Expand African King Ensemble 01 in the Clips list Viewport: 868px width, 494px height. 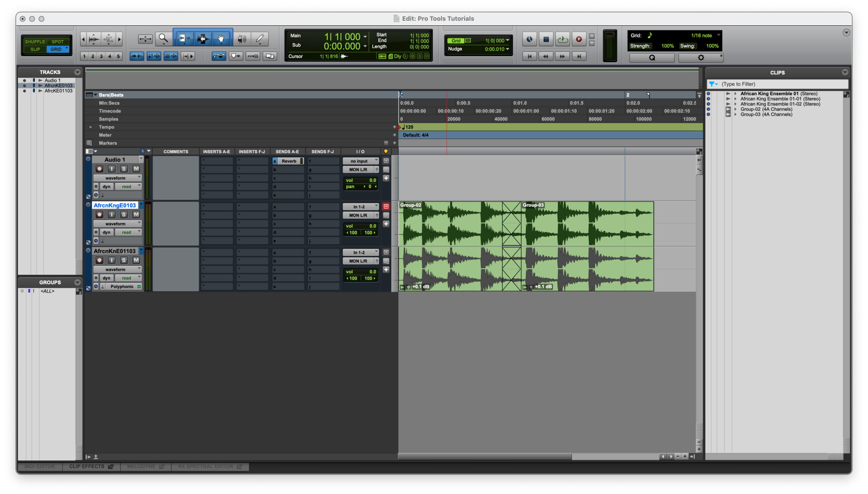(x=735, y=93)
